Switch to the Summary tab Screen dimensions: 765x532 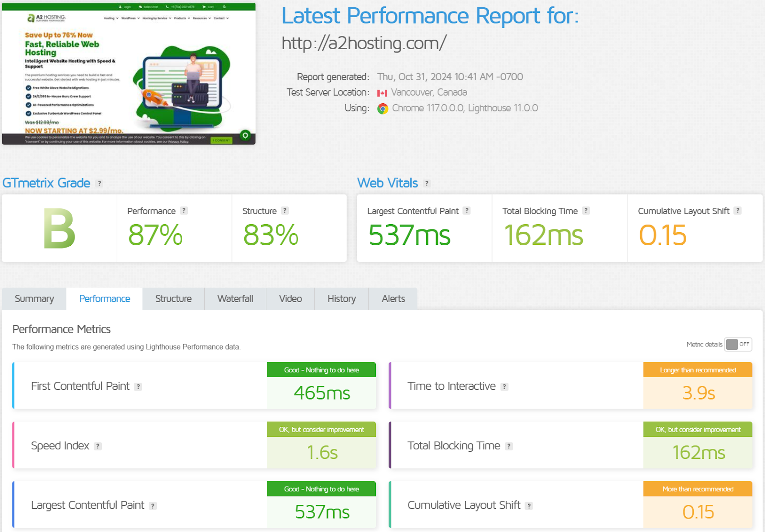tap(34, 299)
